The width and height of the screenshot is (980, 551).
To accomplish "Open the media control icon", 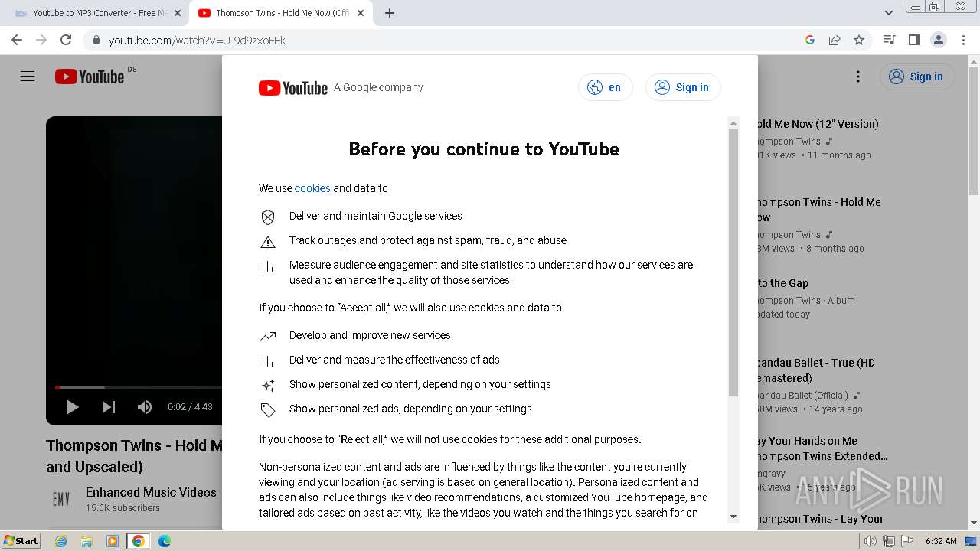I will click(x=889, y=40).
